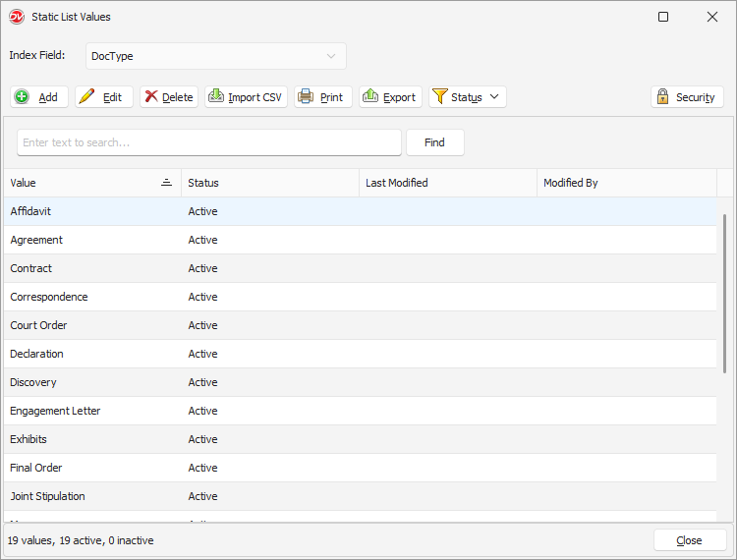The image size is (737, 560).
Task: Click the Close button at bottom
Action: (690, 540)
